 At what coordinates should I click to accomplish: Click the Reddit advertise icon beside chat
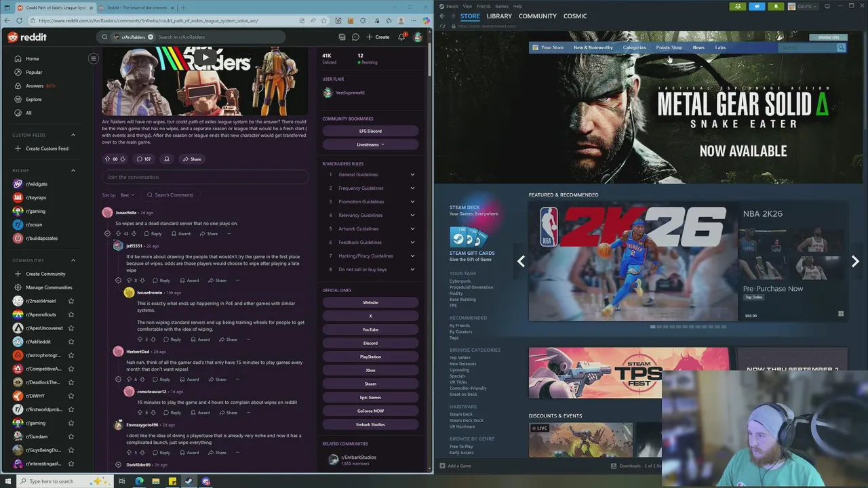point(342,37)
